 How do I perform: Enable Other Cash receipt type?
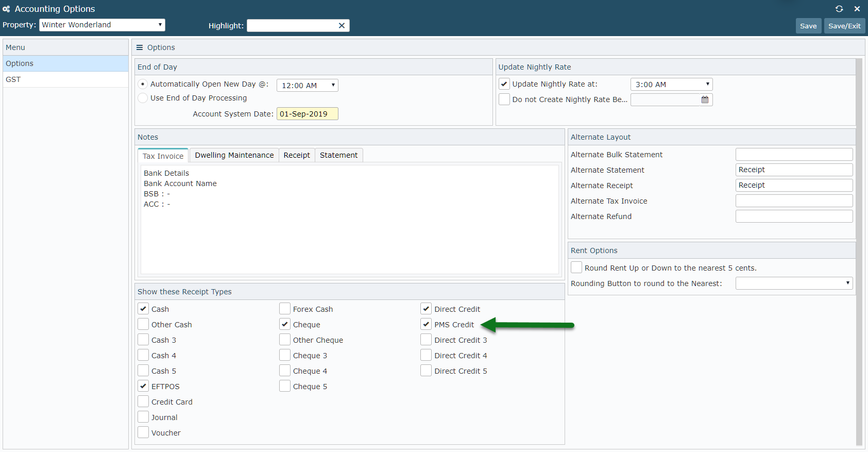click(143, 325)
